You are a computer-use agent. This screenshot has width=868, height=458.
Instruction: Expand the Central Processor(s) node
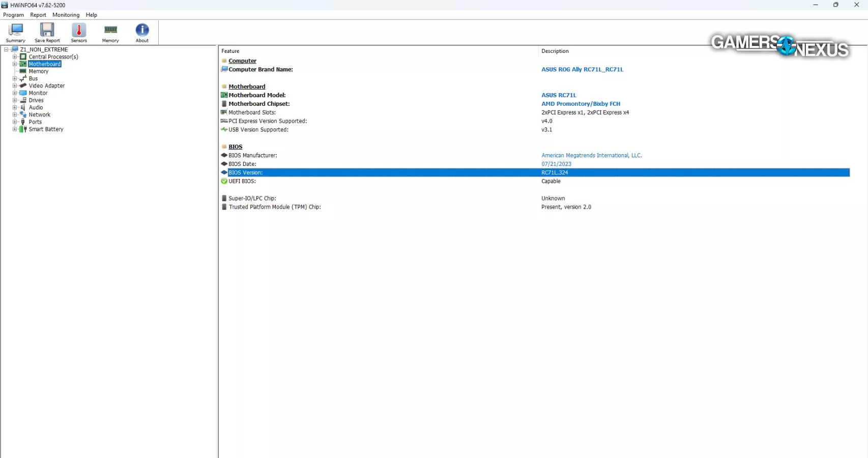(15, 57)
